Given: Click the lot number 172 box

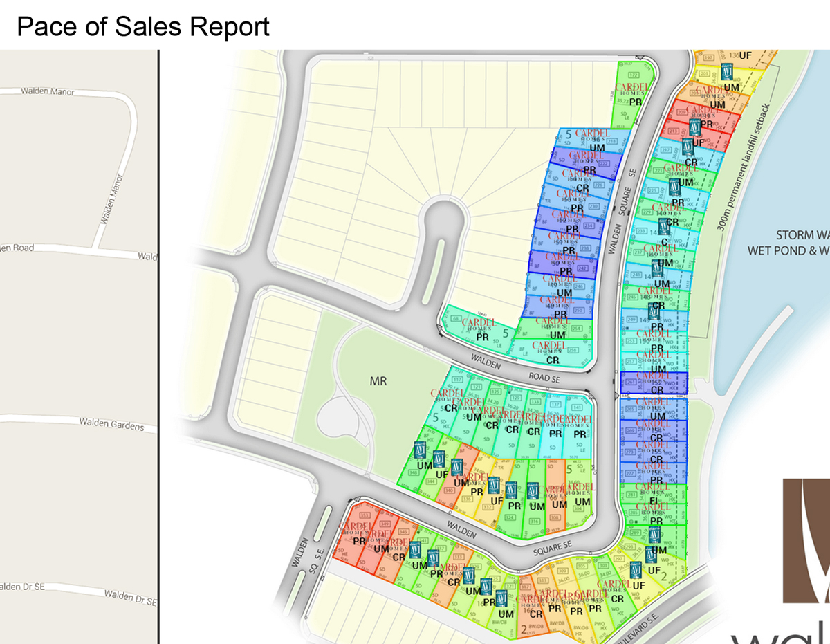Looking at the screenshot, I should (633, 75).
